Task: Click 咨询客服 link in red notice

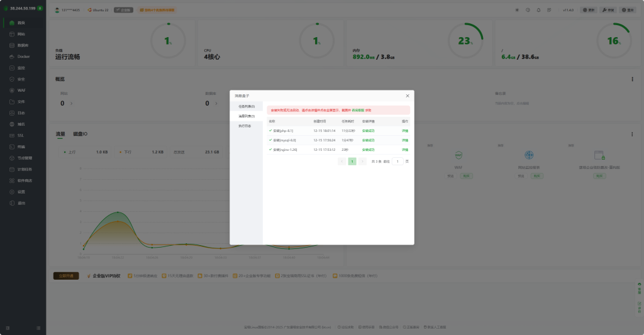Action: click(x=358, y=111)
